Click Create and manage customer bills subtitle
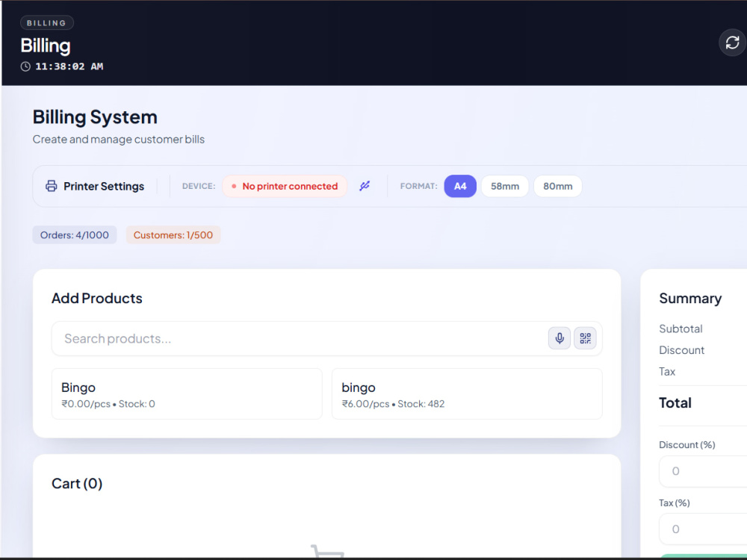Image resolution: width=747 pixels, height=560 pixels. 119,140
